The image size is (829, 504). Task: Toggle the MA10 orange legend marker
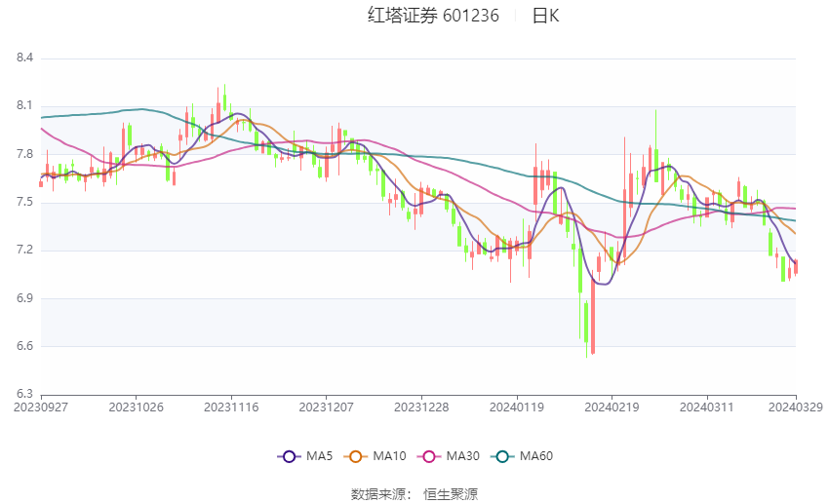(355, 456)
